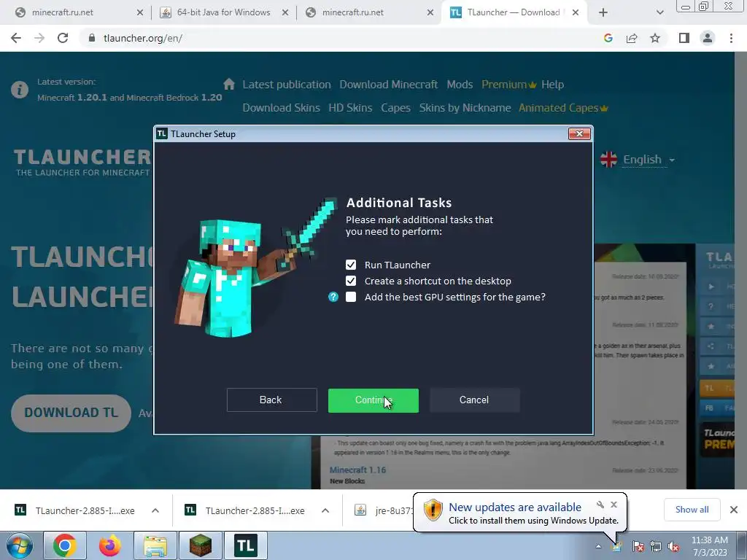Close the downloads bar
Image resolution: width=747 pixels, height=560 pixels.
coord(734,510)
